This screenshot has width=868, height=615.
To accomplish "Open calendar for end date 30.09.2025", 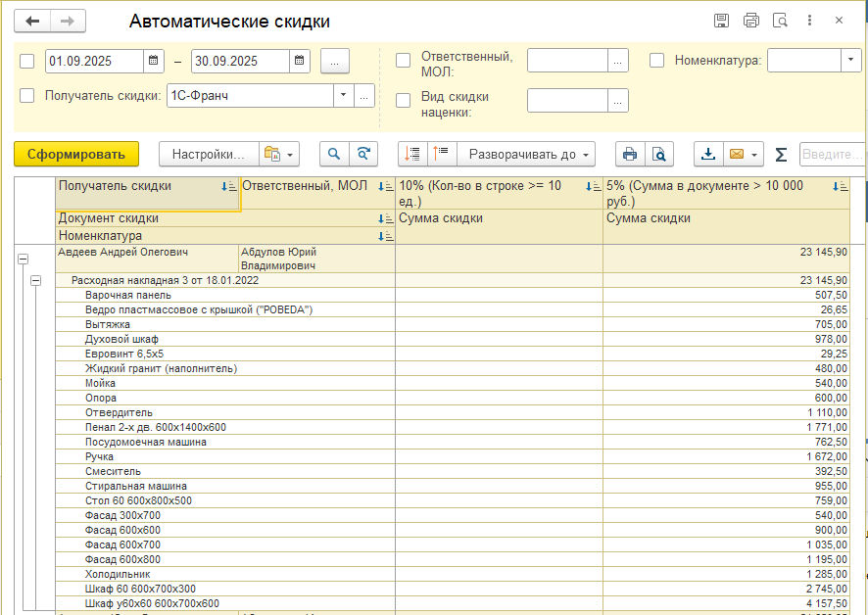I will 300,61.
